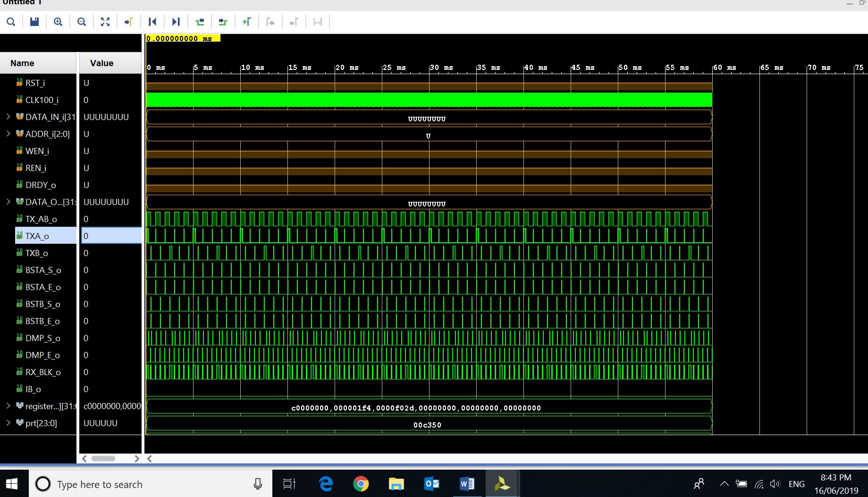Go to next transition
Viewport: 868px width, 497px height.
pos(223,22)
